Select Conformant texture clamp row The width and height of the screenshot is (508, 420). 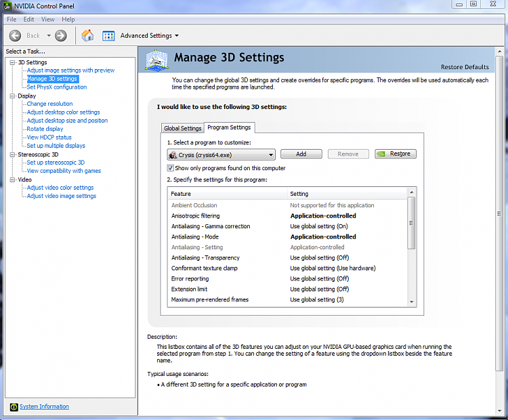pos(288,268)
